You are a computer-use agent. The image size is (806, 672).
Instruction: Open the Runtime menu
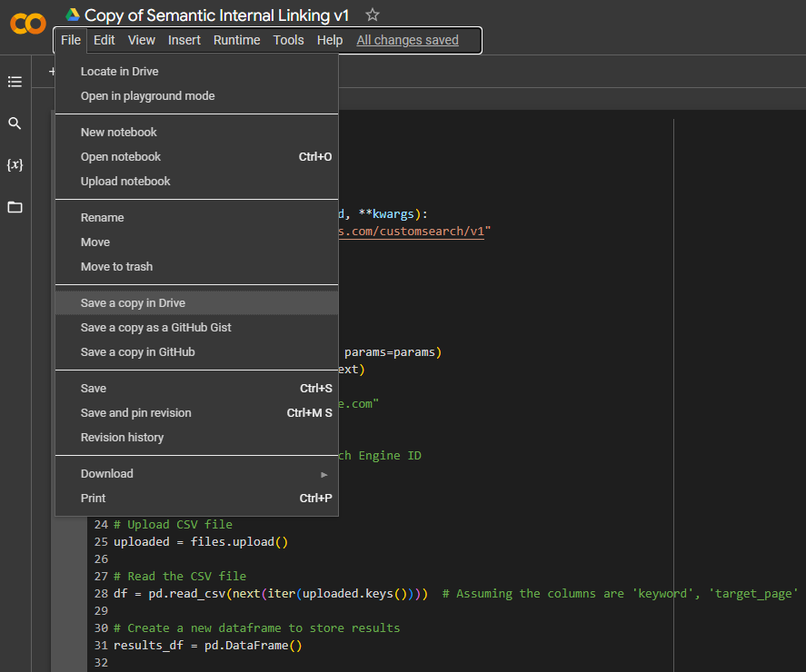point(236,40)
